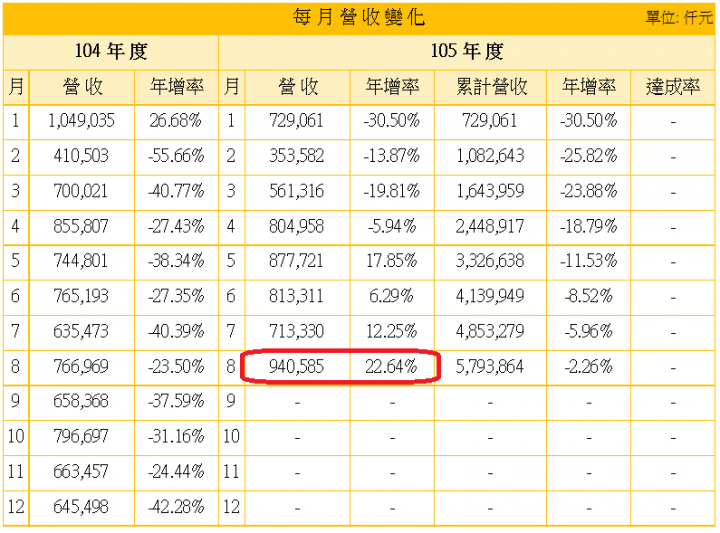Click the 410,503 revenue value

(x=81, y=156)
